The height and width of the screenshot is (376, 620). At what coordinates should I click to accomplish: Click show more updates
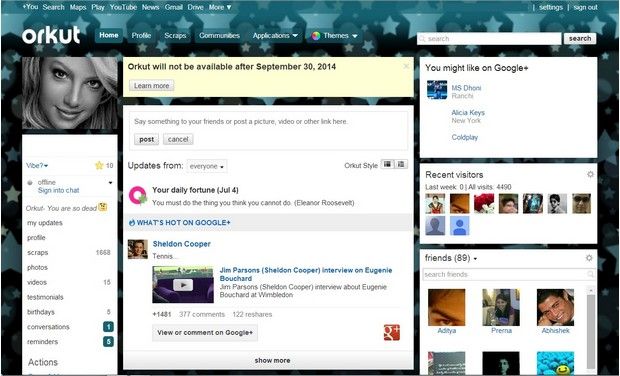pyautogui.click(x=272, y=360)
